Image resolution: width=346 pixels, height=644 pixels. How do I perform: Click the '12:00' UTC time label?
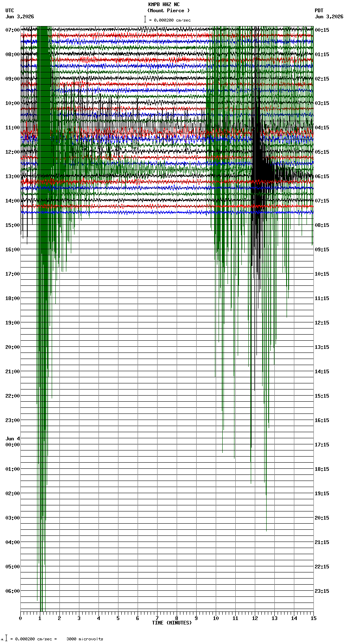tap(13, 152)
